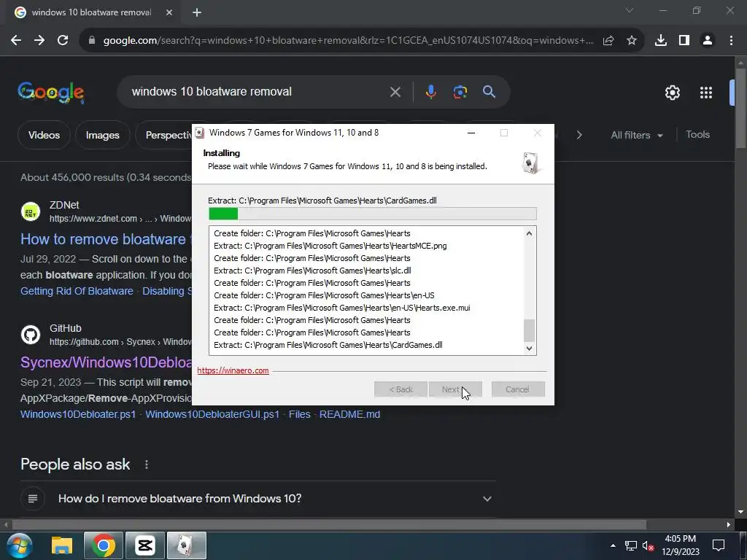Filter results by Perspectives
This screenshot has width=747, height=560.
coord(165,135)
